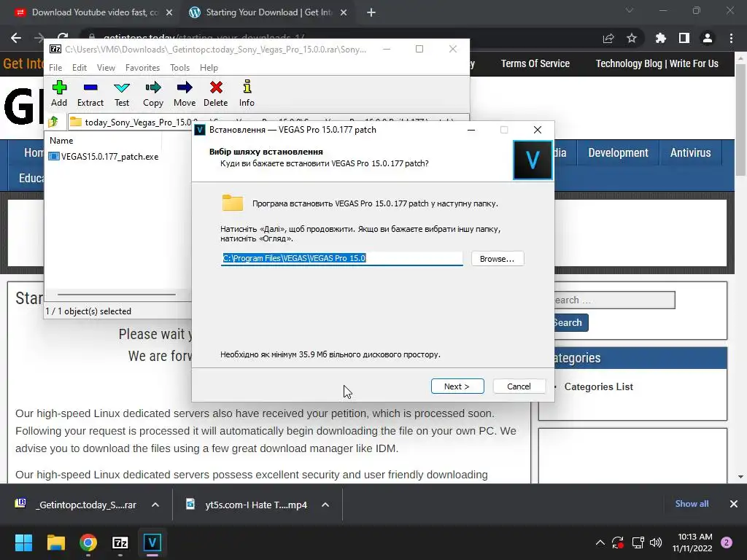This screenshot has width=747, height=560.
Task: Open Chrome tab search chevron
Action: point(630,10)
